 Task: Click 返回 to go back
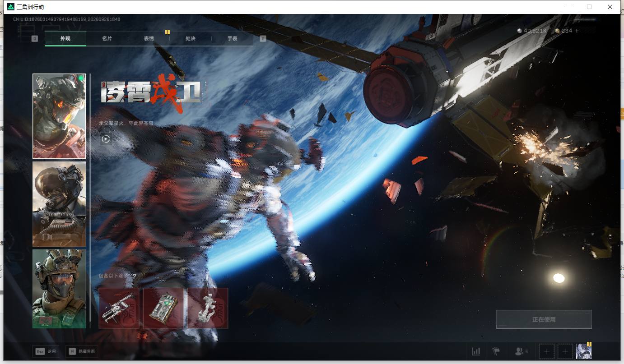click(x=46, y=351)
